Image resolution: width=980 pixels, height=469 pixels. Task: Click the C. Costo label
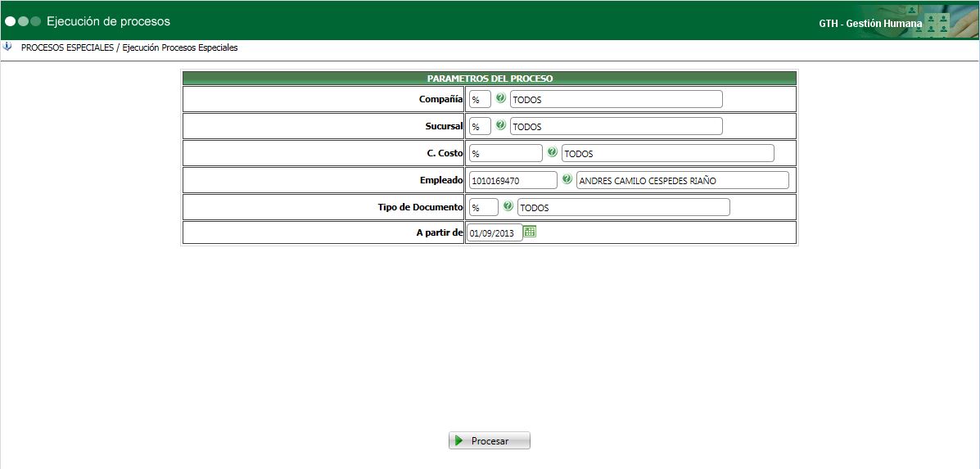point(445,153)
